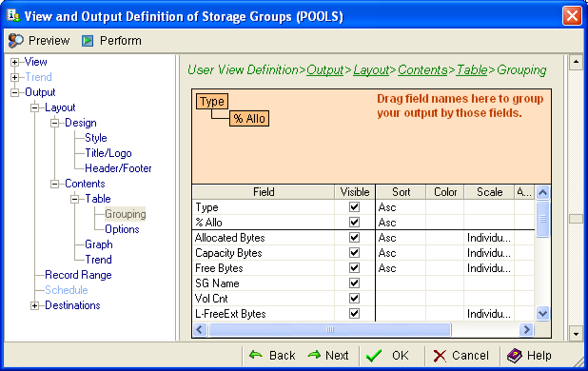Click outer panel scroll-down arrow
588x371 pixels.
pyautogui.click(x=576, y=333)
